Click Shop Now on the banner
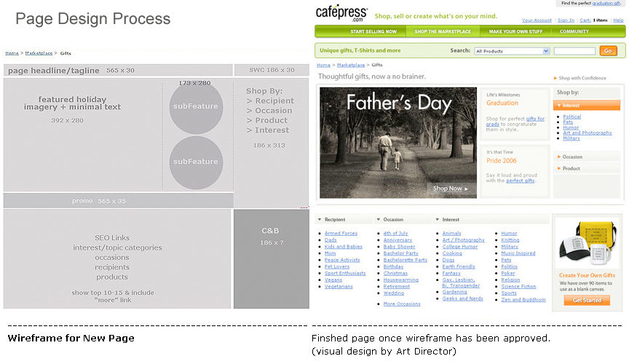Image resolution: width=629 pixels, height=364 pixels. tap(450, 189)
